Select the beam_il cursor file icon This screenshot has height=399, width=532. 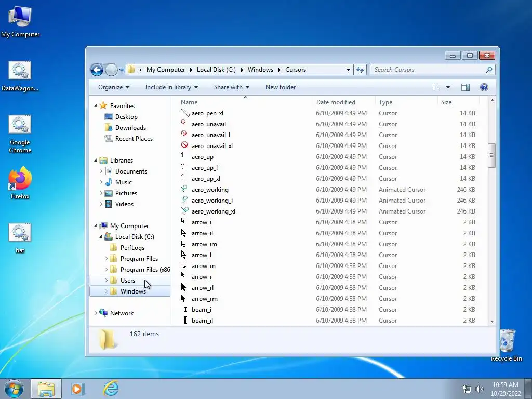185,320
